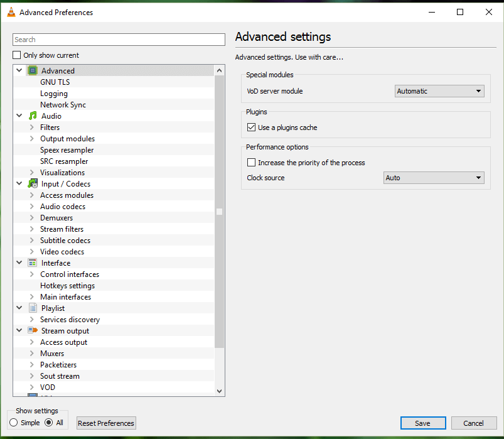Image resolution: width=504 pixels, height=439 pixels.
Task: Click the VLC cone icon in title bar
Action: [11, 12]
